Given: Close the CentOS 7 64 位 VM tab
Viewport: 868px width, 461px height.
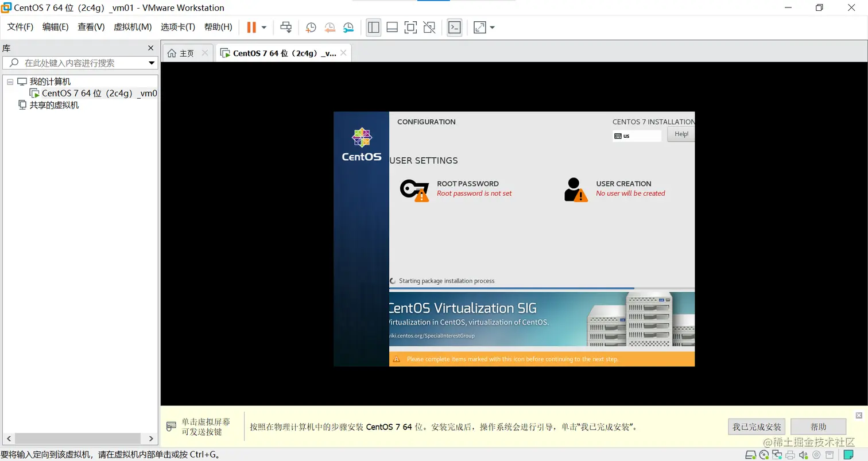Looking at the screenshot, I should point(343,53).
